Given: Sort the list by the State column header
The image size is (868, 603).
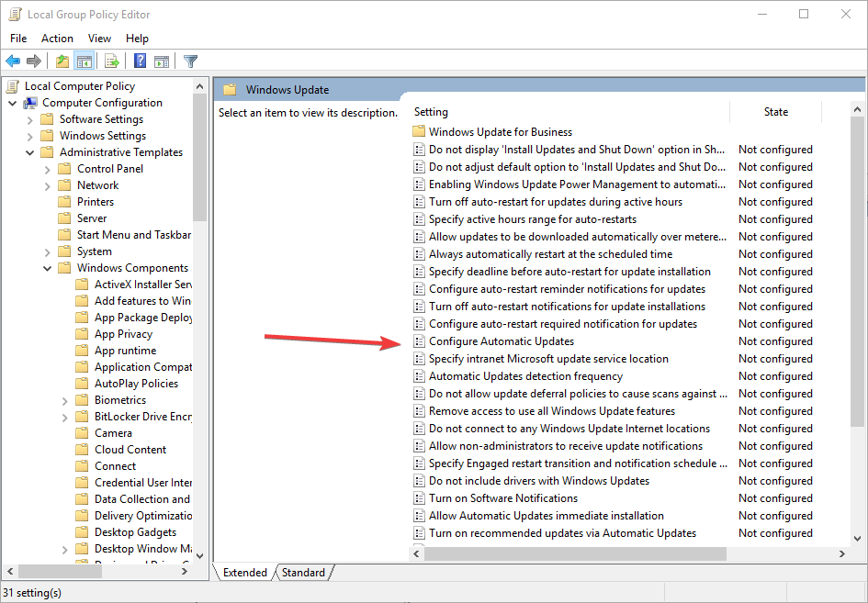Looking at the screenshot, I should (x=776, y=112).
